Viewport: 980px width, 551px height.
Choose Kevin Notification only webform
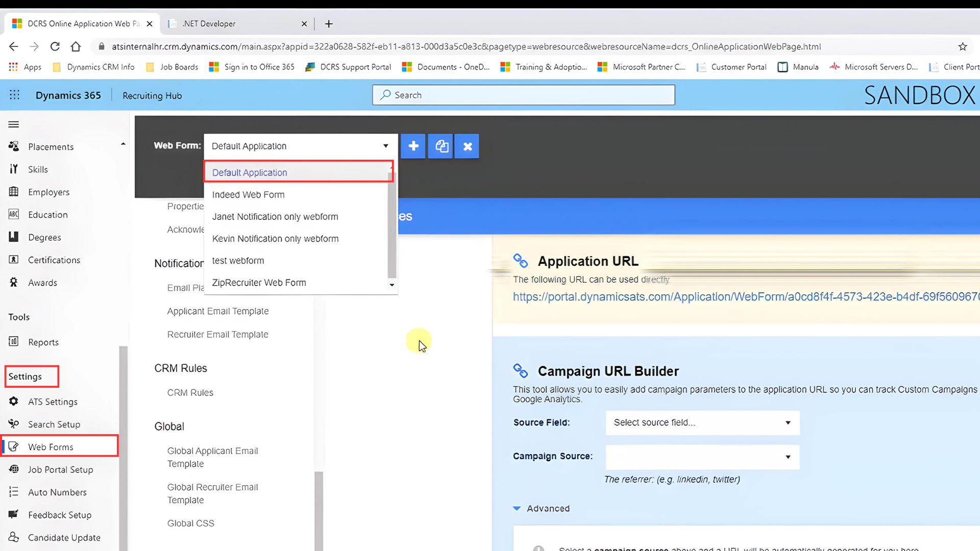(x=296, y=239)
